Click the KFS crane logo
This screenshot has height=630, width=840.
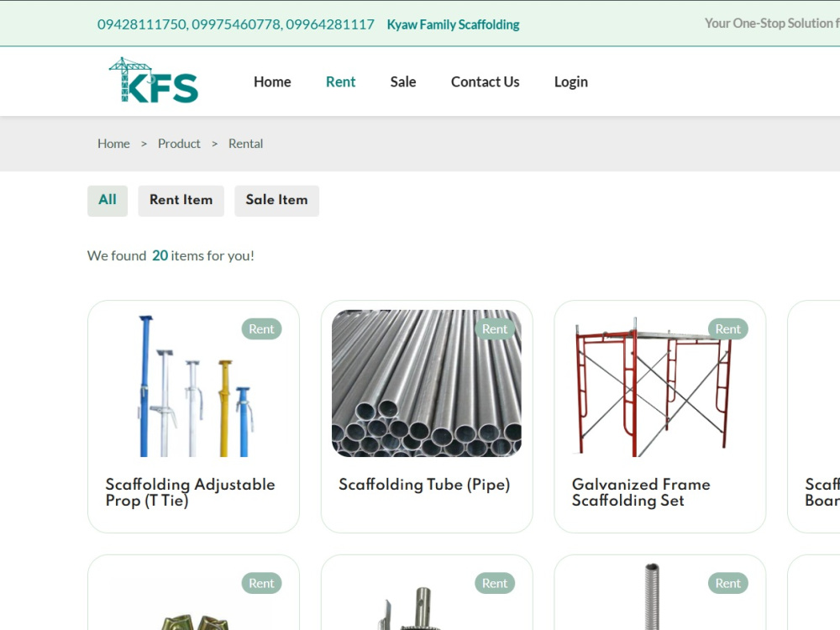[x=153, y=81]
